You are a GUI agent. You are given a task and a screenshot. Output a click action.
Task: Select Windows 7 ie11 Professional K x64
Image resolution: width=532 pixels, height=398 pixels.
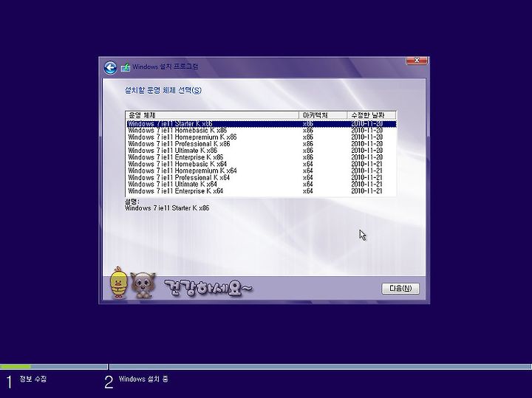(x=262, y=178)
